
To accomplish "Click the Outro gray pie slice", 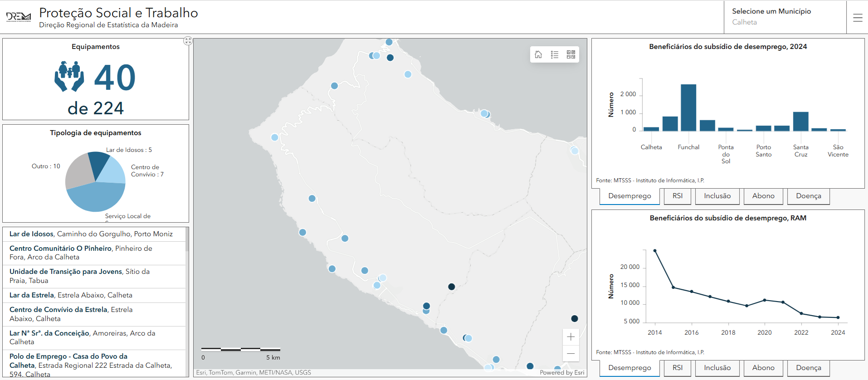I will [x=78, y=173].
